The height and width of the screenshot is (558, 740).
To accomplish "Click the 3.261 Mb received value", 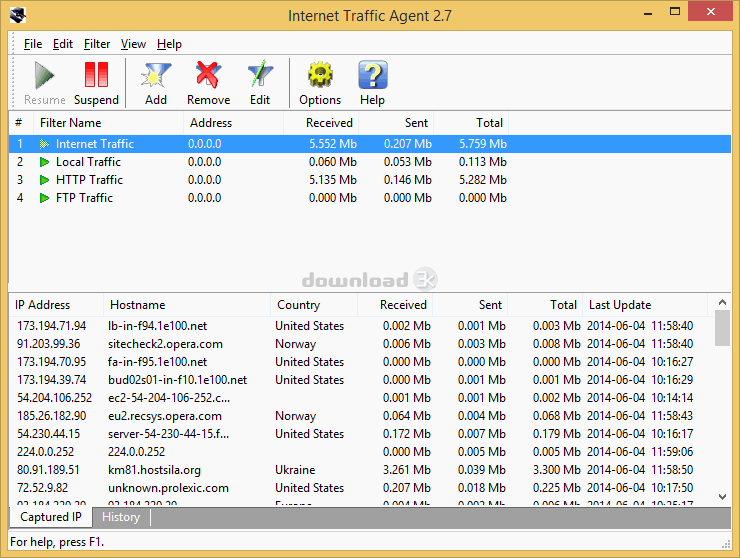I will (x=406, y=470).
